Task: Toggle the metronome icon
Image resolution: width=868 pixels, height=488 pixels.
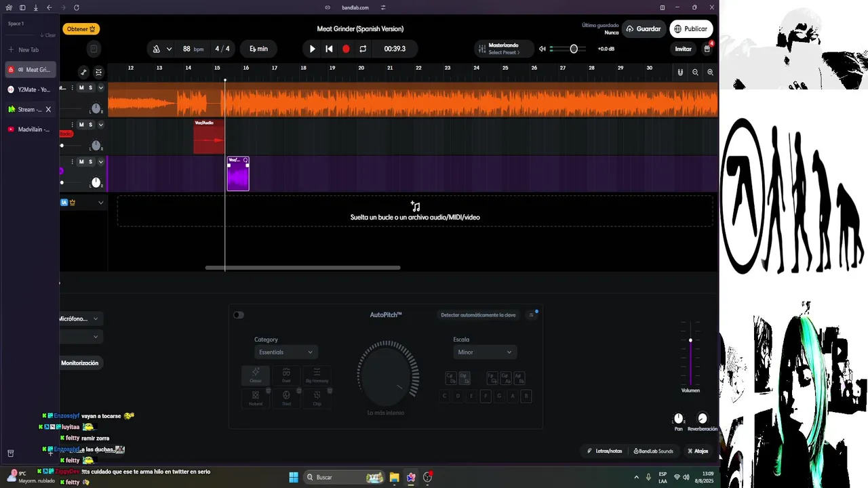Action: (x=157, y=49)
